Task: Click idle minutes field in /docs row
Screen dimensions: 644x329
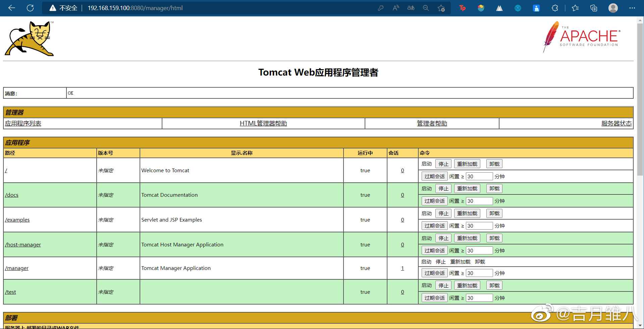Action: coord(479,201)
